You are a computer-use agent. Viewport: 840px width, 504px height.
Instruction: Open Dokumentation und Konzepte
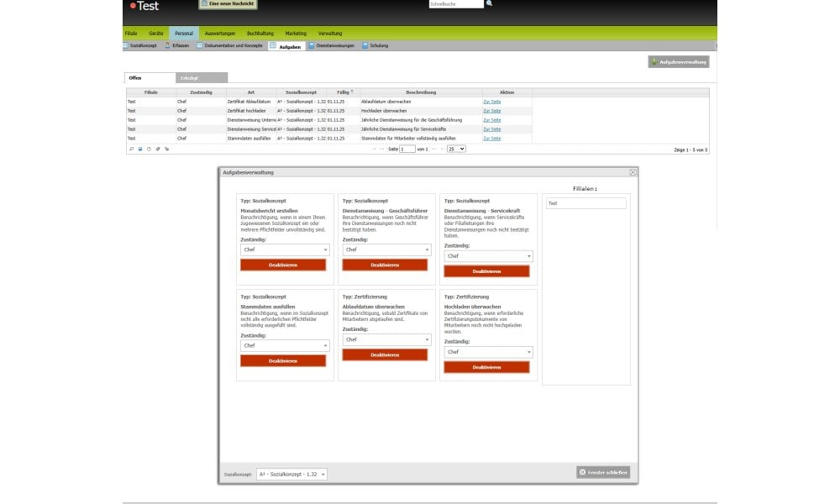tap(230, 45)
